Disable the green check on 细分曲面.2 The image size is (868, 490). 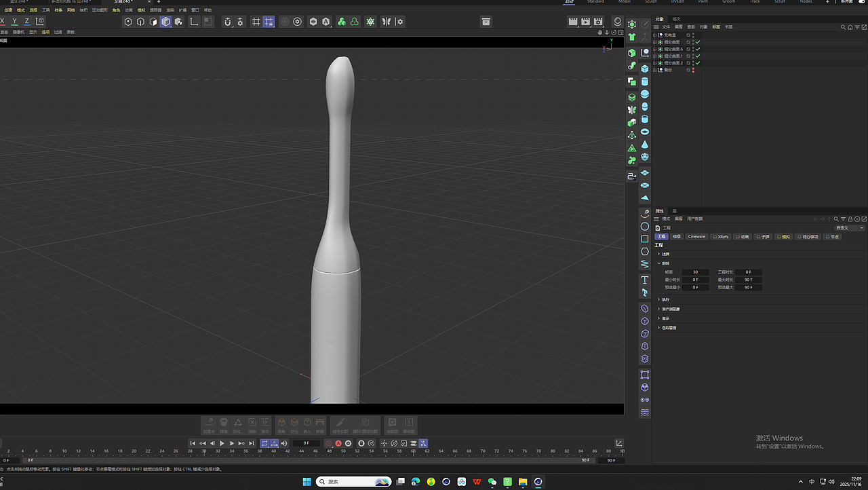698,63
